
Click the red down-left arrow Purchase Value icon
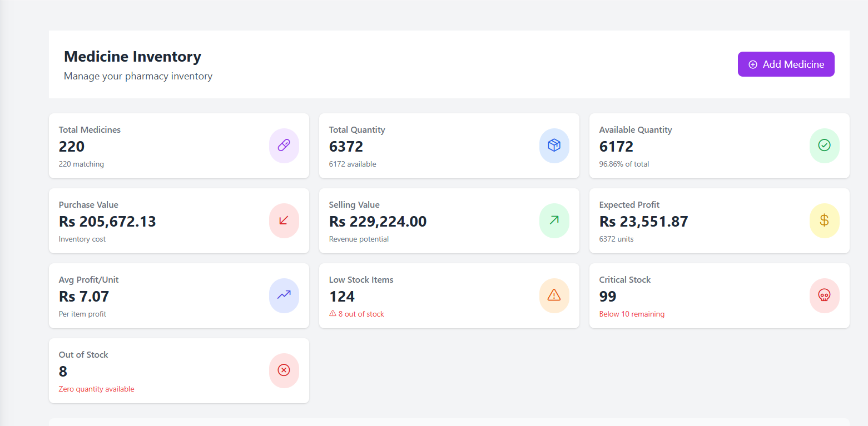tap(284, 220)
